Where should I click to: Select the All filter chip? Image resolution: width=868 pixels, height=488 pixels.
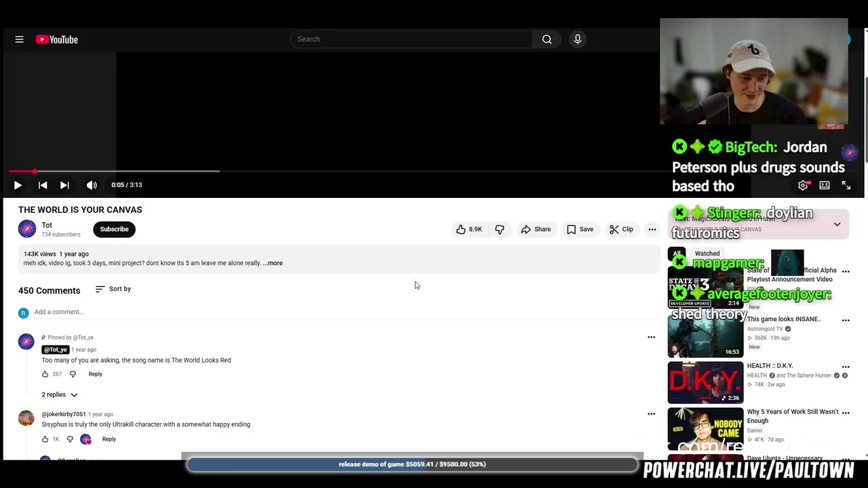point(677,253)
